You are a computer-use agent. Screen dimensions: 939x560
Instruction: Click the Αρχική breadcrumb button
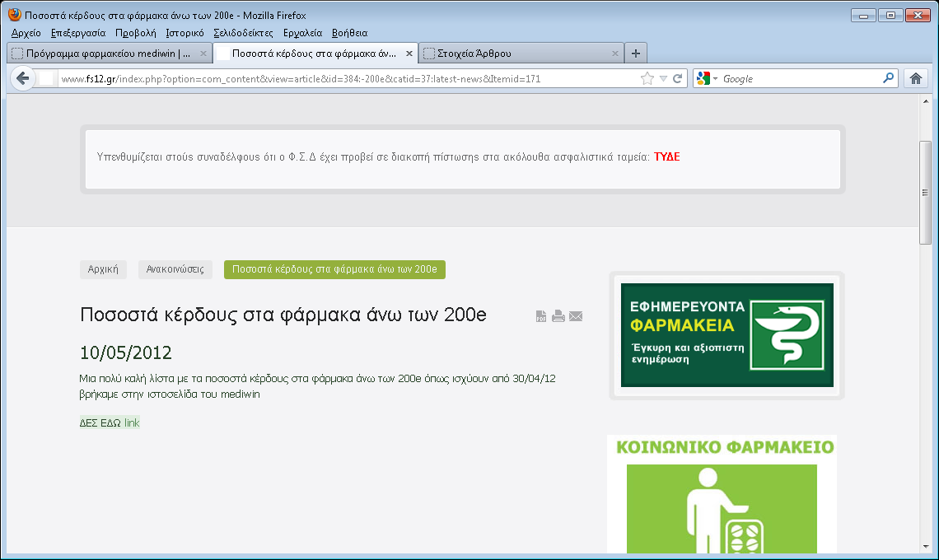coord(103,269)
